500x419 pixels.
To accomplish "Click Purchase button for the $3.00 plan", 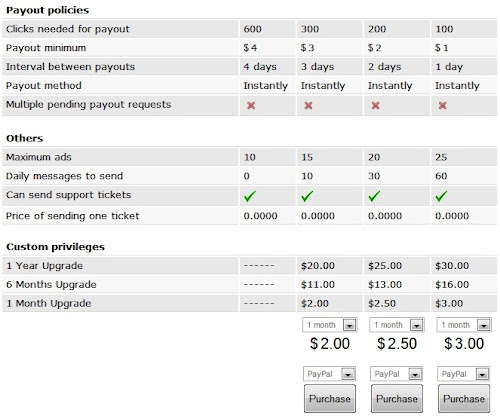I will coord(464,399).
